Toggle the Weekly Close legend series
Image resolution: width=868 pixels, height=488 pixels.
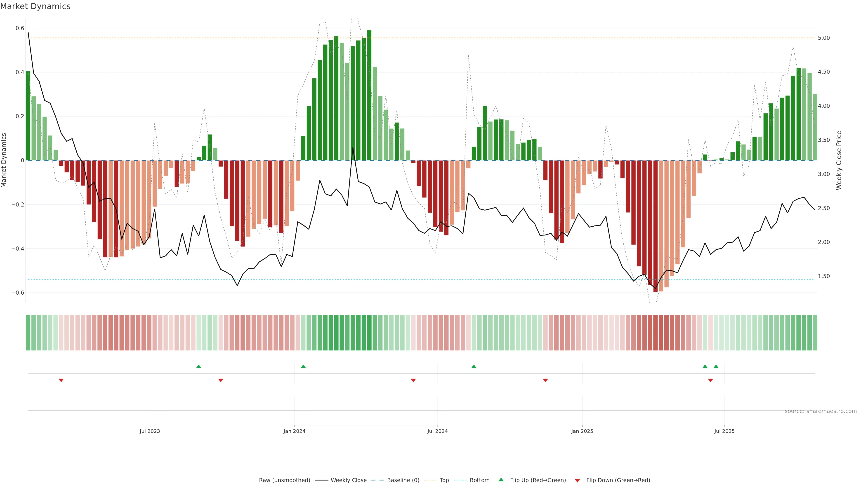(x=348, y=480)
